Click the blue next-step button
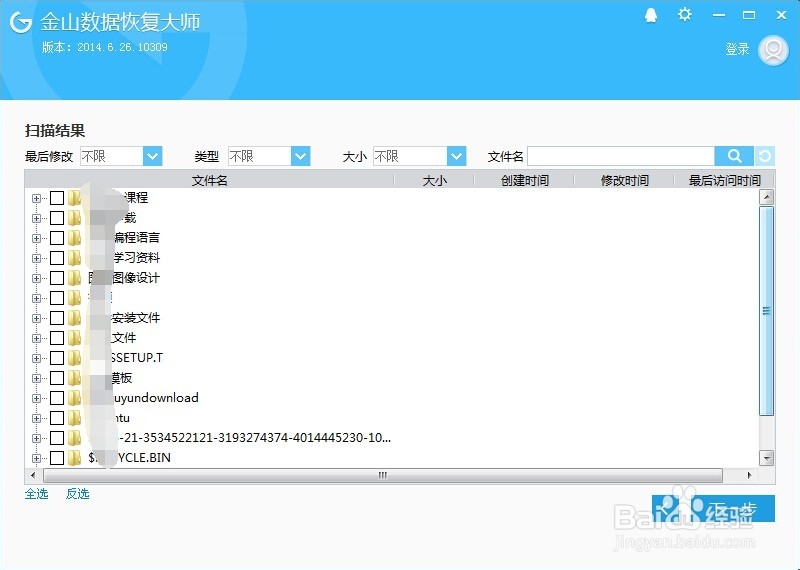800x570 pixels. [x=713, y=508]
